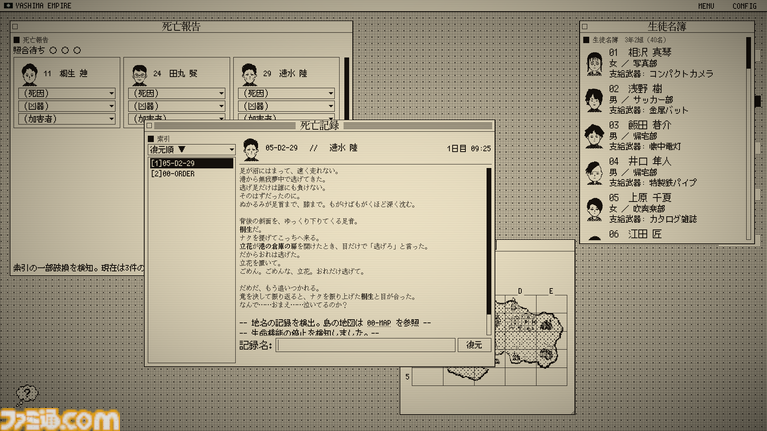Select record [2]00-ORDER in the index

click(x=191, y=174)
